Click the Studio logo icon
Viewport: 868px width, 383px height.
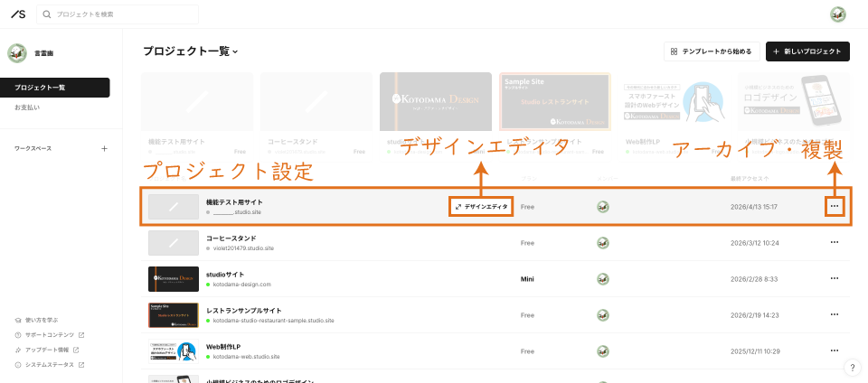[x=18, y=14]
